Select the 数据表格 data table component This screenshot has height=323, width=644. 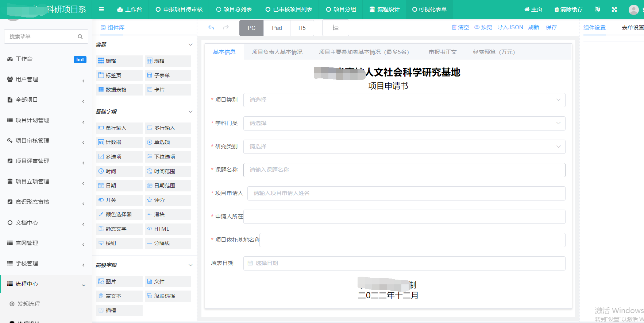click(119, 90)
